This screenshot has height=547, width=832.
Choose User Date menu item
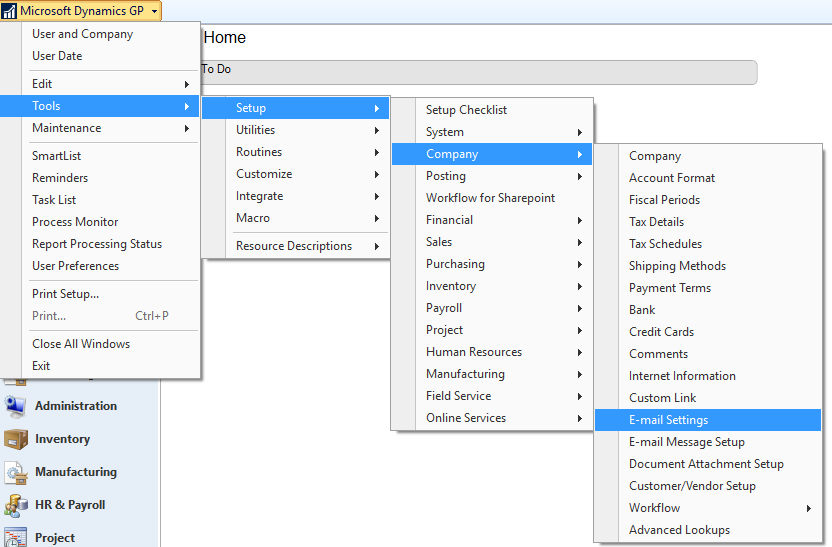click(x=100, y=56)
